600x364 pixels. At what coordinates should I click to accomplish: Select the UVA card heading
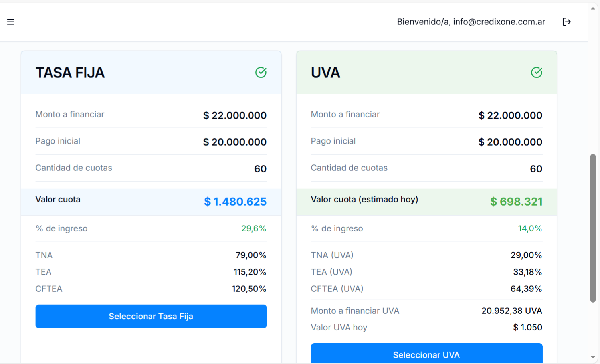(x=325, y=73)
